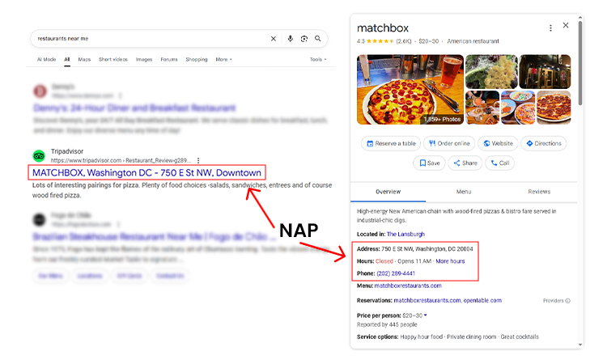Open large pizza photo with 1,859+ Photos
607x364 pixels.
[x=410, y=90]
